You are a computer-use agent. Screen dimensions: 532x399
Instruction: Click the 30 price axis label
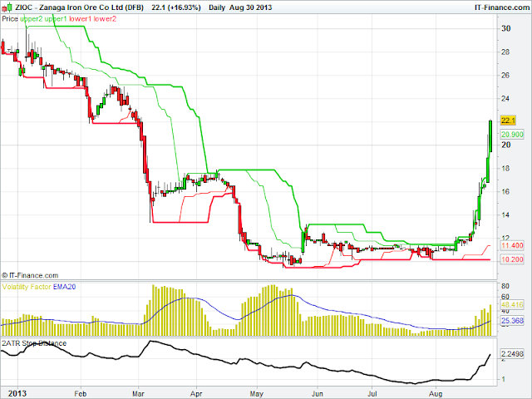click(x=506, y=29)
